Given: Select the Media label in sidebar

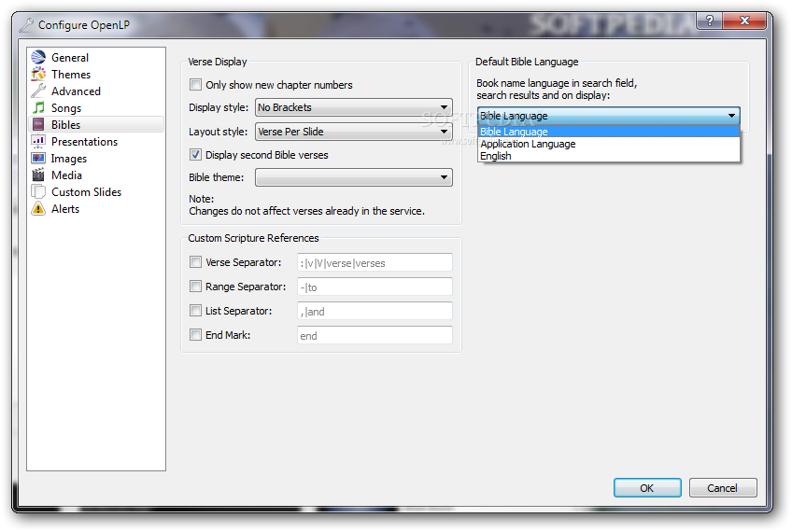Looking at the screenshot, I should coord(66,175).
